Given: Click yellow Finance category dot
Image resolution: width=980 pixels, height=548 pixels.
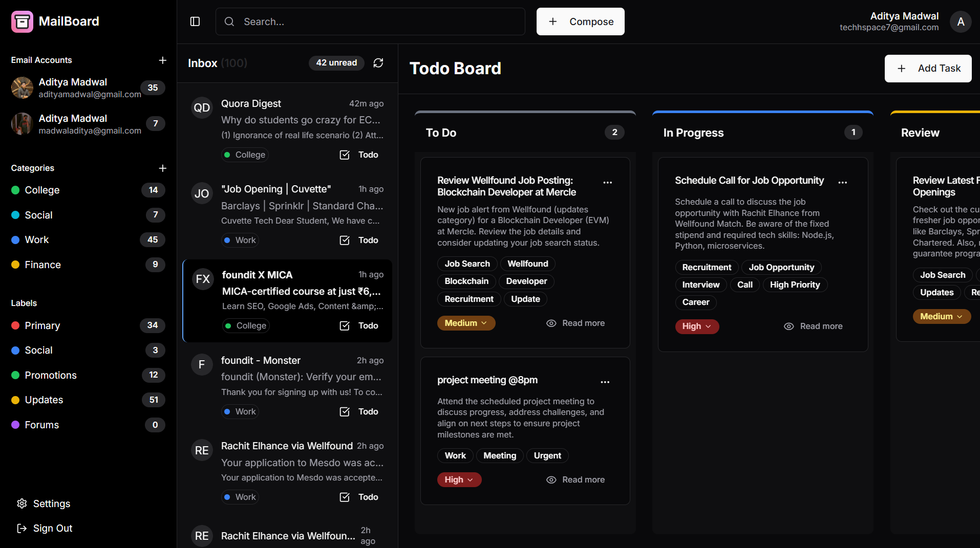Looking at the screenshot, I should pyautogui.click(x=15, y=265).
